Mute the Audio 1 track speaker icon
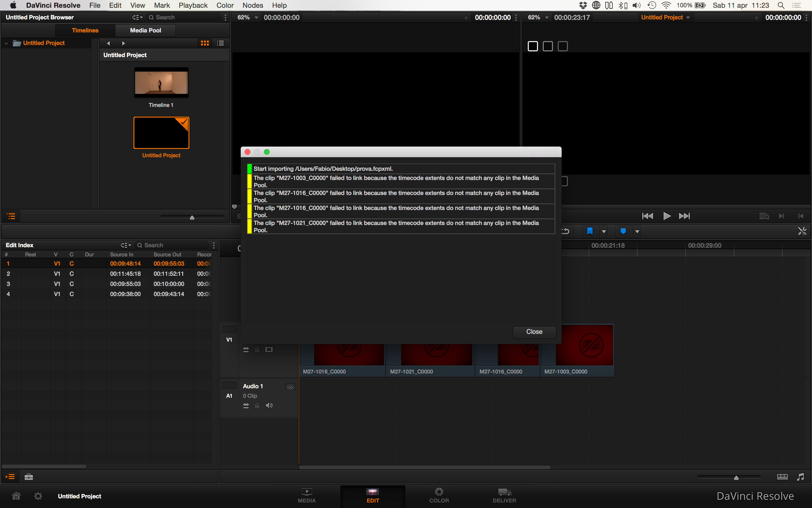This screenshot has height=508, width=812. (x=269, y=405)
